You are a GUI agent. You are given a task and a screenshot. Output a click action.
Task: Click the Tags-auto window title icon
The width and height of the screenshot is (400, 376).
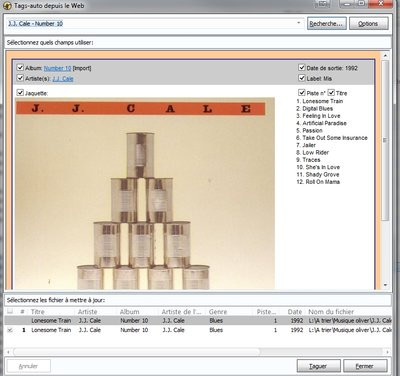click(x=7, y=6)
